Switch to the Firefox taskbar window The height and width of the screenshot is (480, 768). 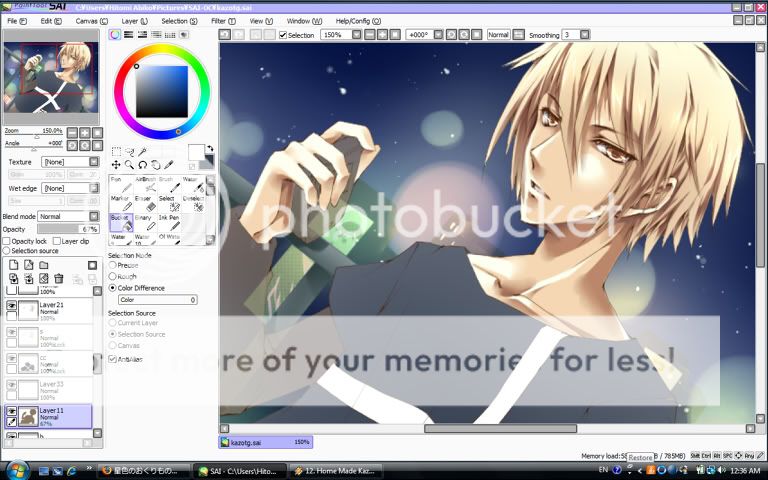click(x=144, y=471)
